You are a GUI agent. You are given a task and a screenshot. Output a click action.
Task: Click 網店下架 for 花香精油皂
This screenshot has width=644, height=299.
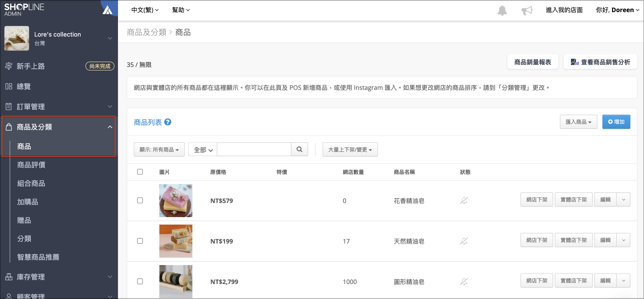click(x=537, y=199)
